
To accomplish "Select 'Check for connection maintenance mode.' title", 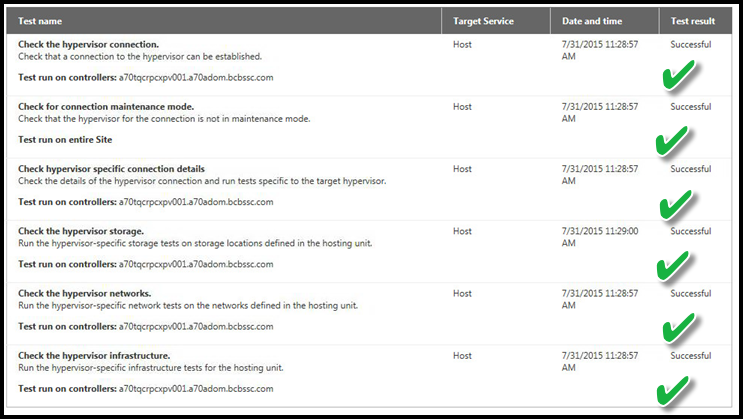I will point(106,107).
